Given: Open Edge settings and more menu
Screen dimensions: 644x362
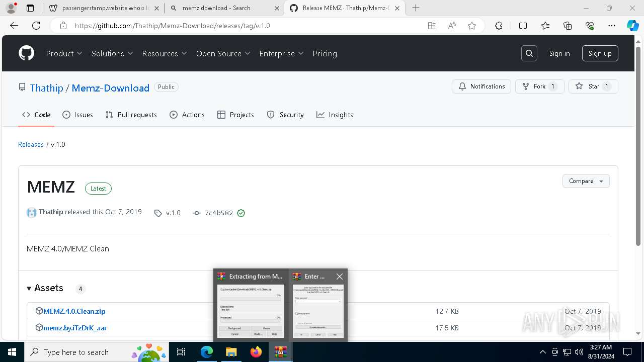Looking at the screenshot, I should pyautogui.click(x=612, y=26).
